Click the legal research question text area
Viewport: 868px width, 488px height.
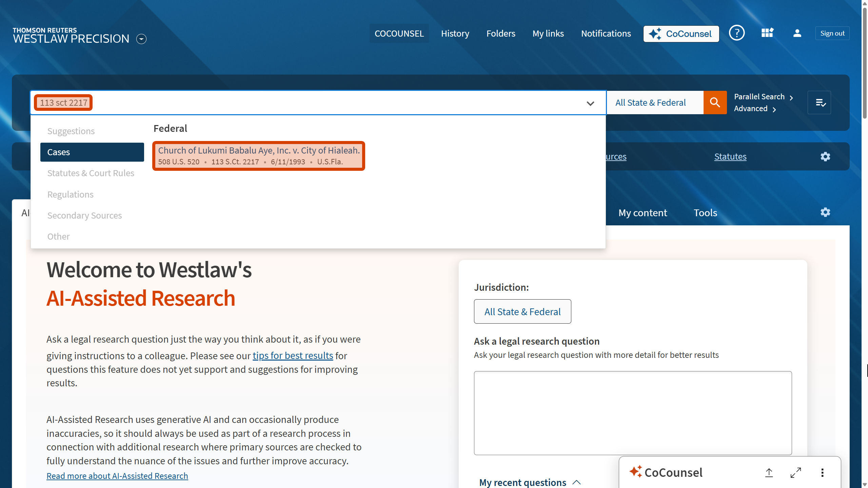(x=632, y=412)
